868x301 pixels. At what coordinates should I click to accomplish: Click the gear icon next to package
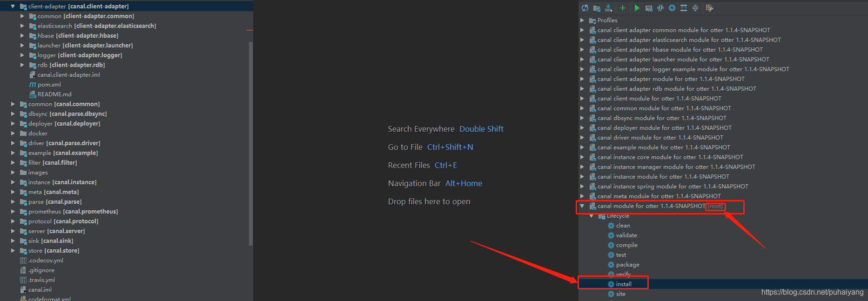(x=611, y=265)
